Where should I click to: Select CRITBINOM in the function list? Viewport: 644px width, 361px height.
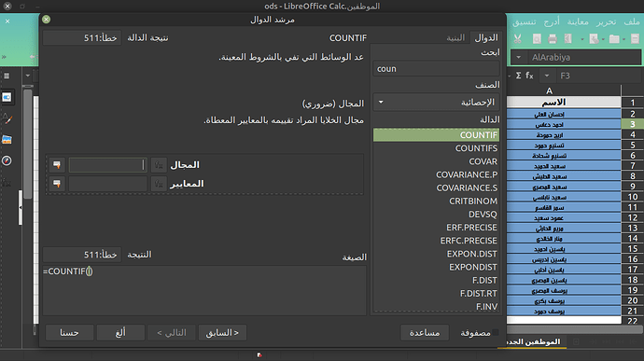click(x=436, y=201)
